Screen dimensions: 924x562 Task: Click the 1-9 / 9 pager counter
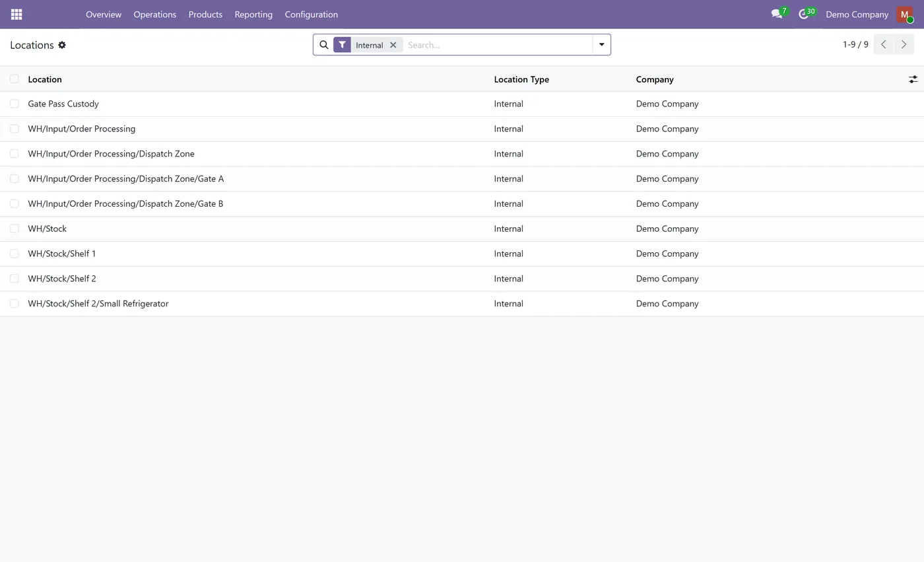(855, 45)
